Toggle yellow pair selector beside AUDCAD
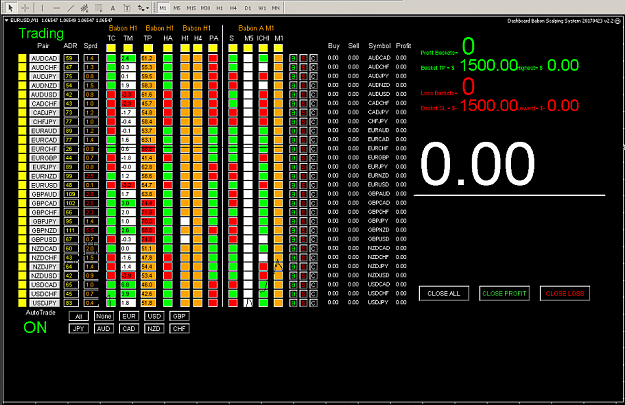The image size is (625, 405). point(22,58)
